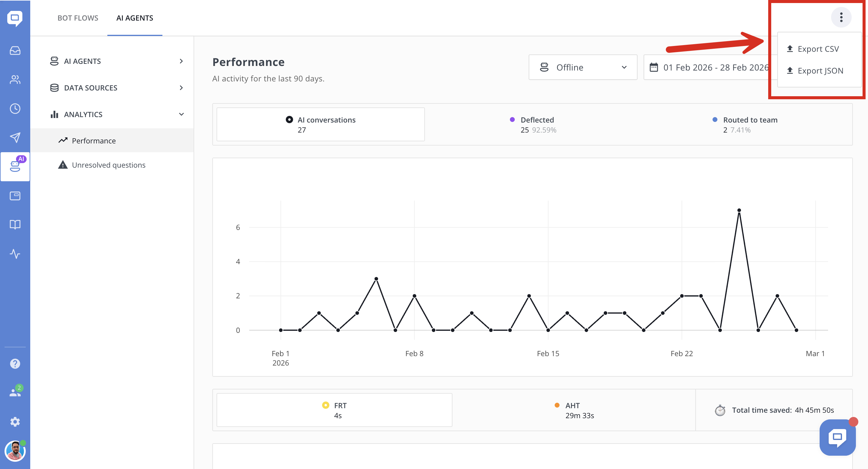Open the contacts people icon
Screen dimensions: 868x469
point(15,80)
